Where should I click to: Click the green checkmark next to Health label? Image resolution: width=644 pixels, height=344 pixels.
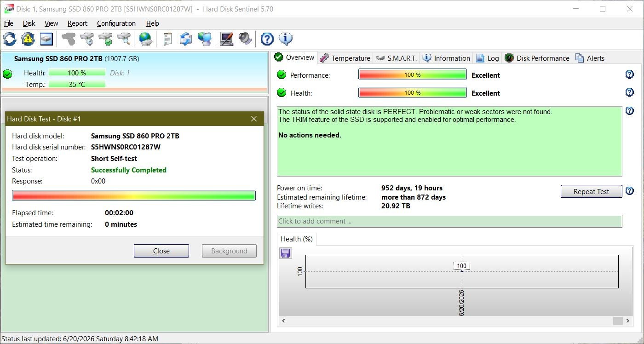pyautogui.click(x=282, y=93)
